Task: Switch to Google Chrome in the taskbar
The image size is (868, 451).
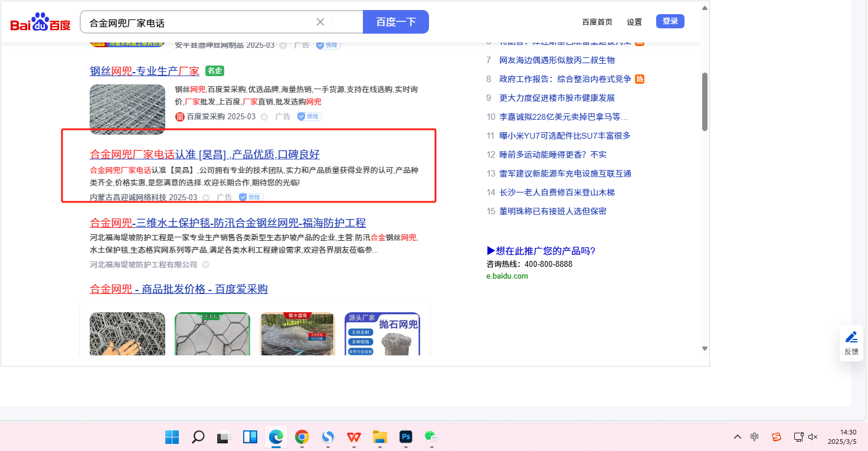Action: pos(302,437)
